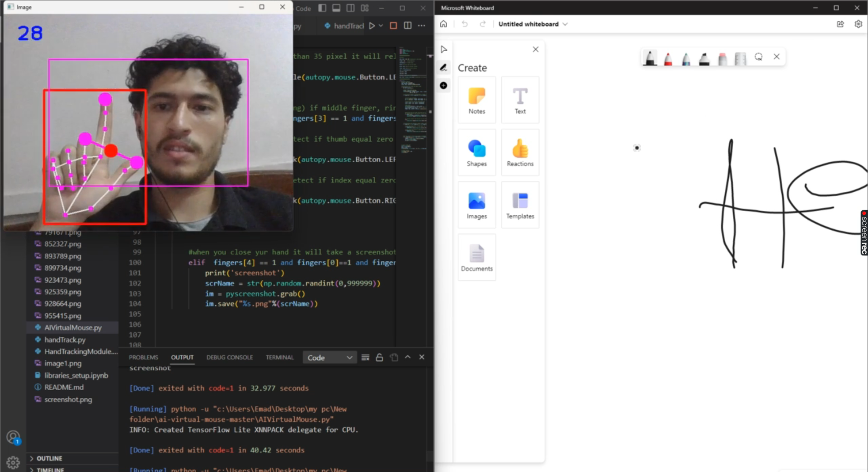The width and height of the screenshot is (868, 472).
Task: Create a sticky note from Create panel
Action: tap(476, 100)
